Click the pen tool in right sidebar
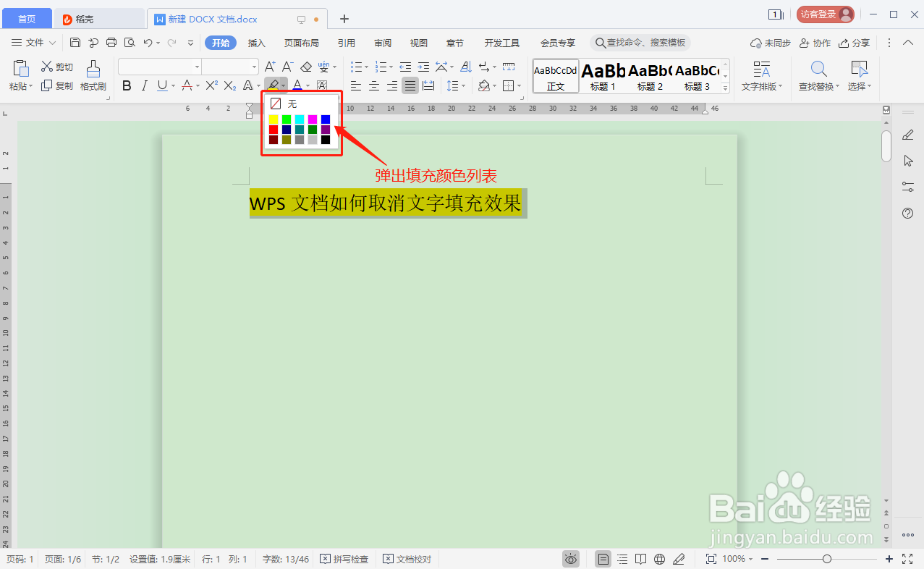 [x=908, y=135]
